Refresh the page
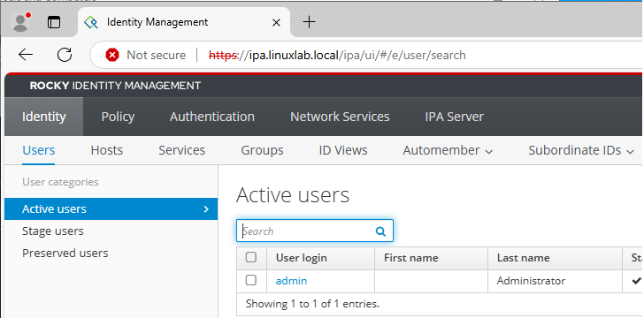644x318 pixels. point(65,55)
